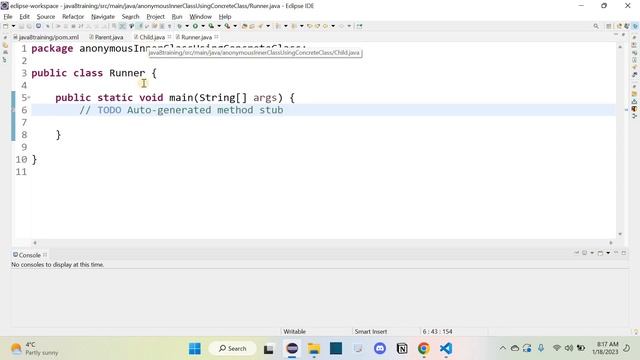
Task: Expand the Open Console dropdown arrow
Action: click(x=608, y=253)
